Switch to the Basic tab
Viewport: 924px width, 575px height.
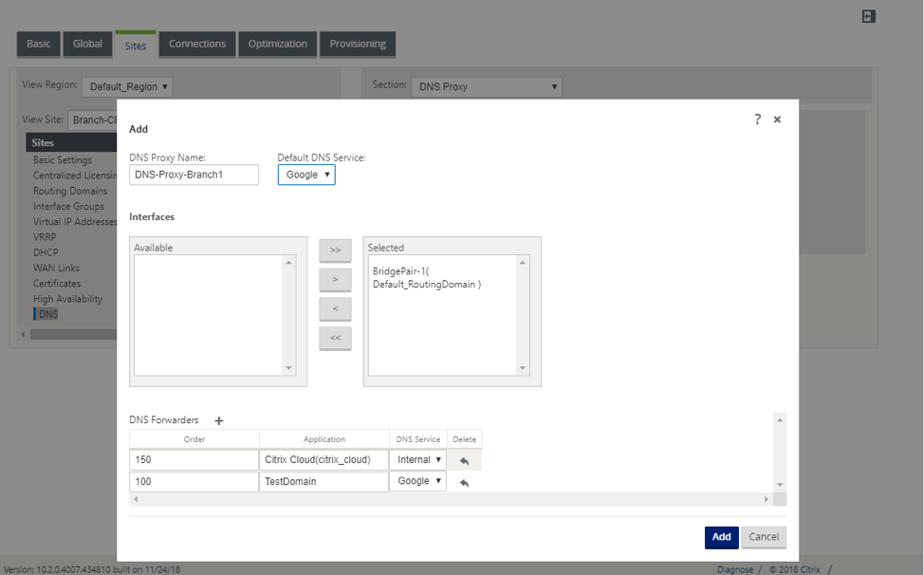coord(38,45)
